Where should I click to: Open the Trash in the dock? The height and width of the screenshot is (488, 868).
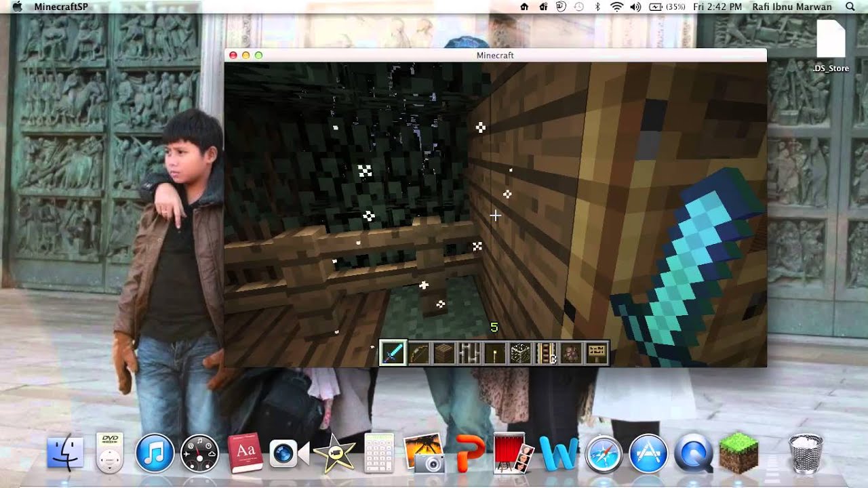[806, 453]
